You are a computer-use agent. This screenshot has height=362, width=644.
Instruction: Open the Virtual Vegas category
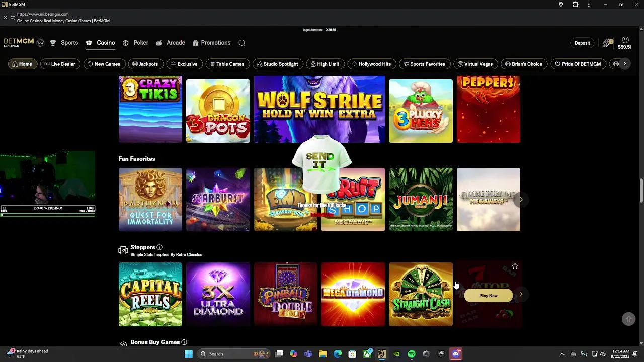(x=475, y=64)
